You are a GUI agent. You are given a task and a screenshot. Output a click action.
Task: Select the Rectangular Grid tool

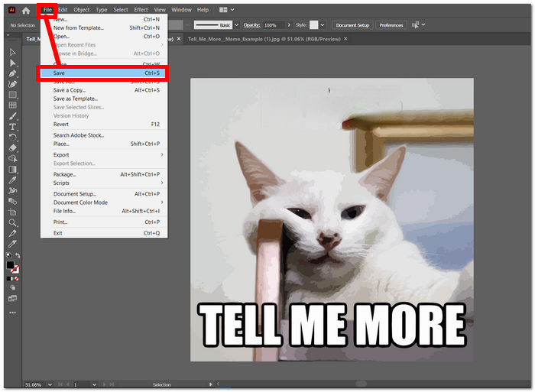pos(13,105)
